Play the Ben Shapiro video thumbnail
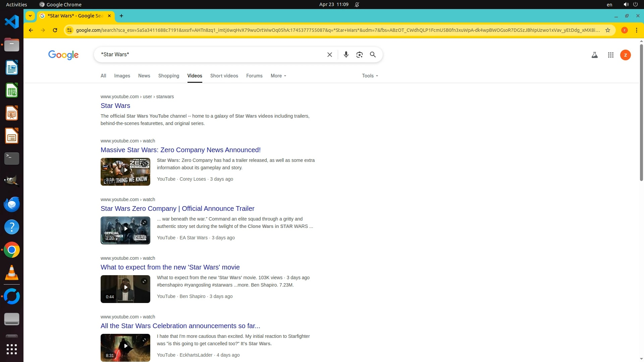The height and width of the screenshot is (362, 644). click(125, 288)
